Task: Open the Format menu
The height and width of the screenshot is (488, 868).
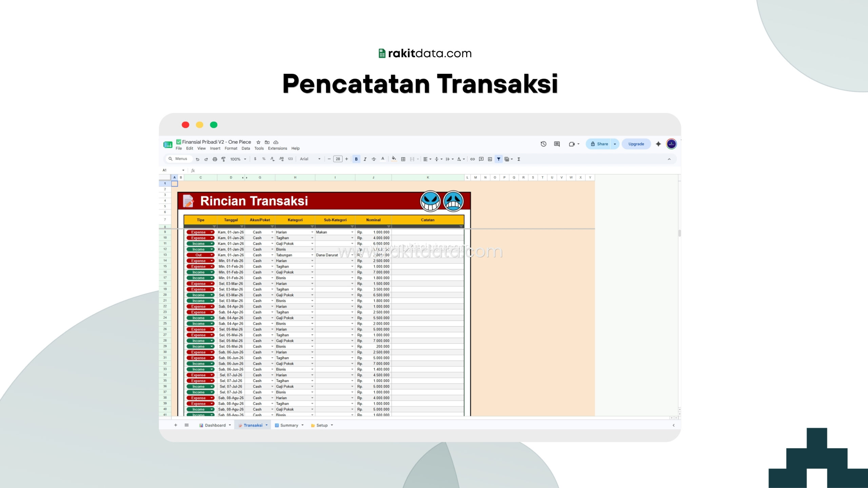Action: [x=231, y=148]
